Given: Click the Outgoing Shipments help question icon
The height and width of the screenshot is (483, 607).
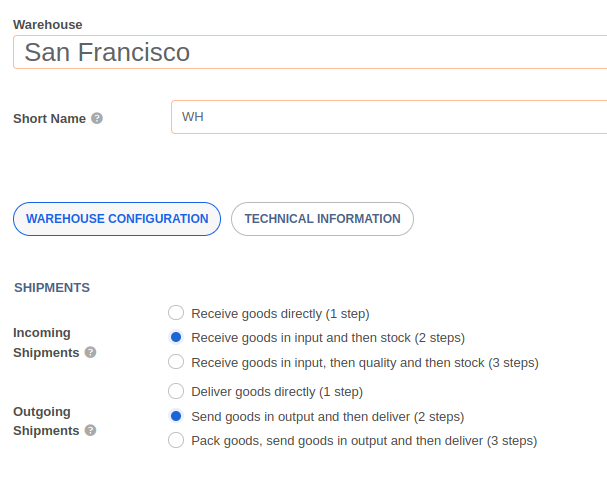Looking at the screenshot, I should (90, 430).
